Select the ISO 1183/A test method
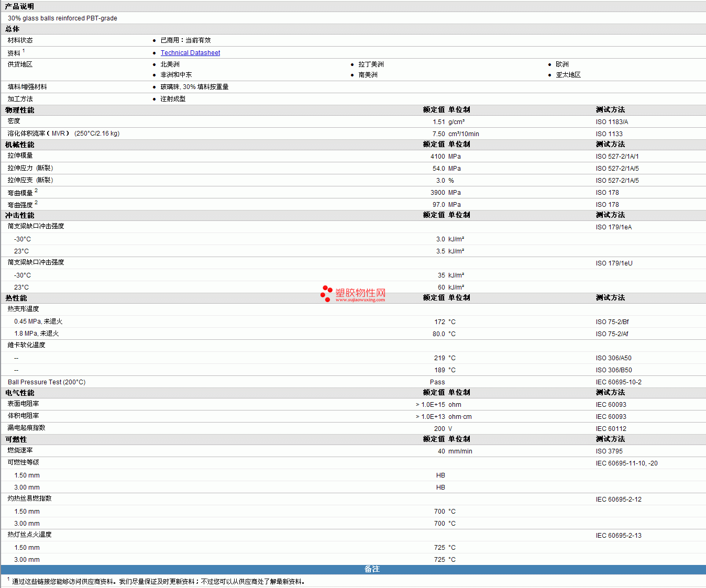 pos(612,122)
